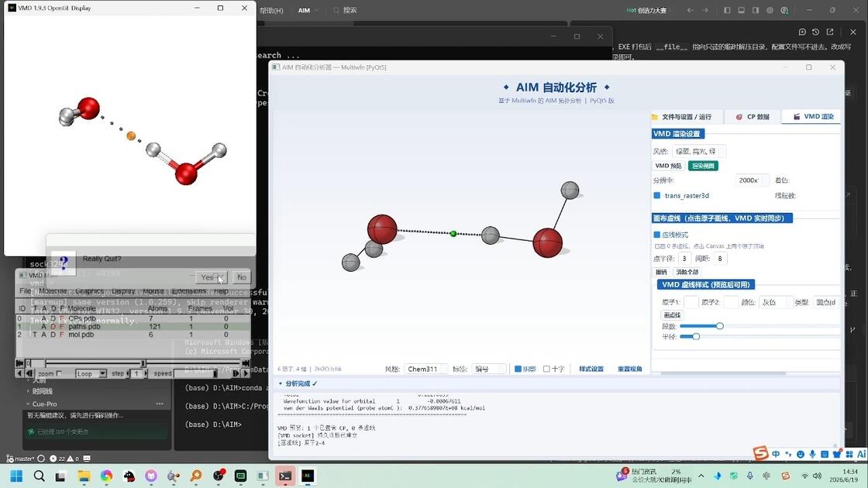Click the microphone icon in system tray
The height and width of the screenshot is (488, 868).
click(749, 476)
